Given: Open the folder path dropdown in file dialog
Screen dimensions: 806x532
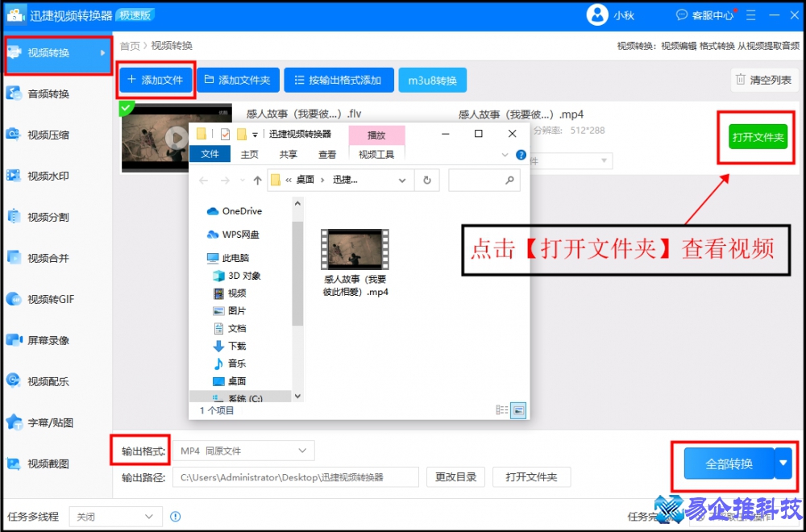Looking at the screenshot, I should coord(403,179).
